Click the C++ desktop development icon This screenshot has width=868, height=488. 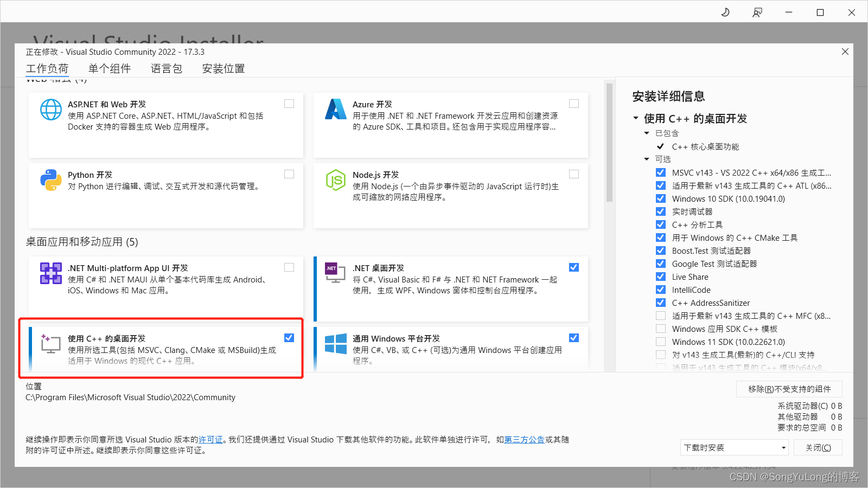(x=51, y=343)
